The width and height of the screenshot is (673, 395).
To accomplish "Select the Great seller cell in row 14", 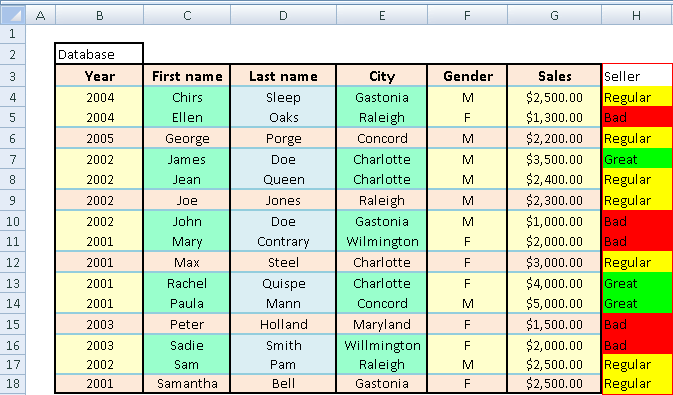I will (637, 304).
